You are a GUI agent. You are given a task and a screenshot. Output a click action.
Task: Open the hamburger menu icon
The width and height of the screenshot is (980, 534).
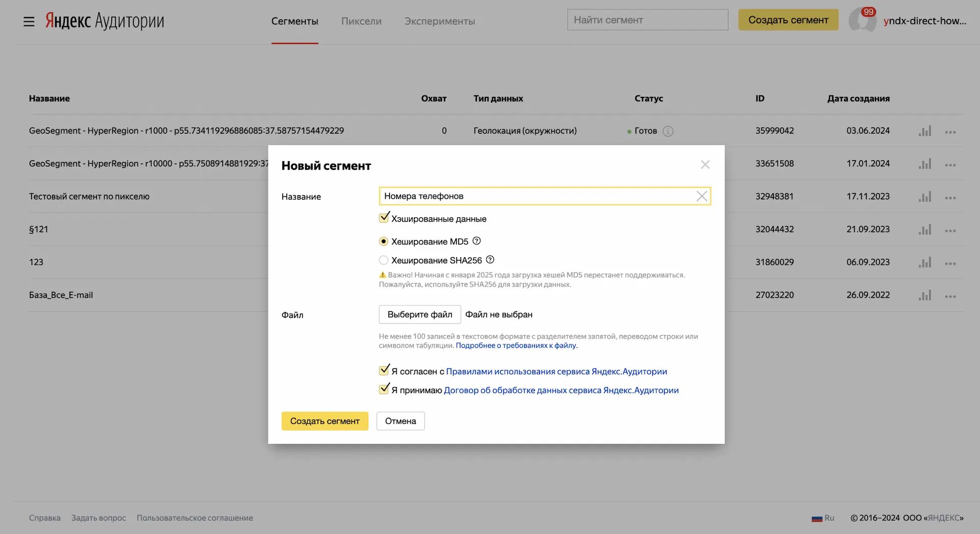(x=29, y=21)
